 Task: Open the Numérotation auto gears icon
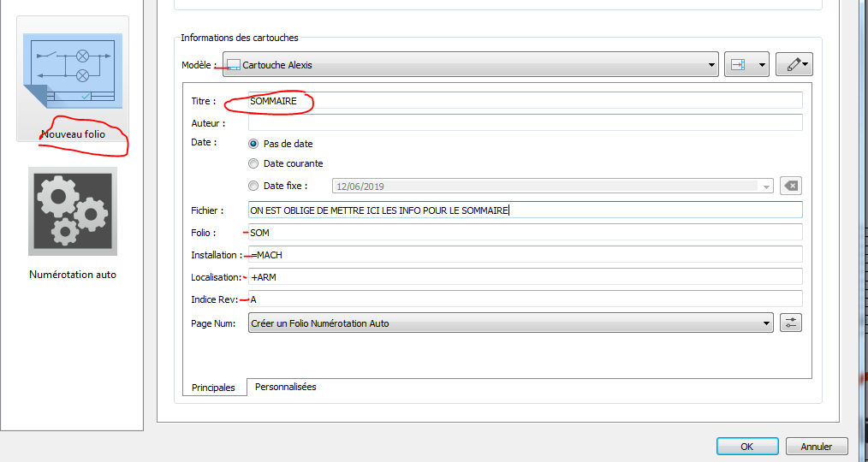coord(73,211)
